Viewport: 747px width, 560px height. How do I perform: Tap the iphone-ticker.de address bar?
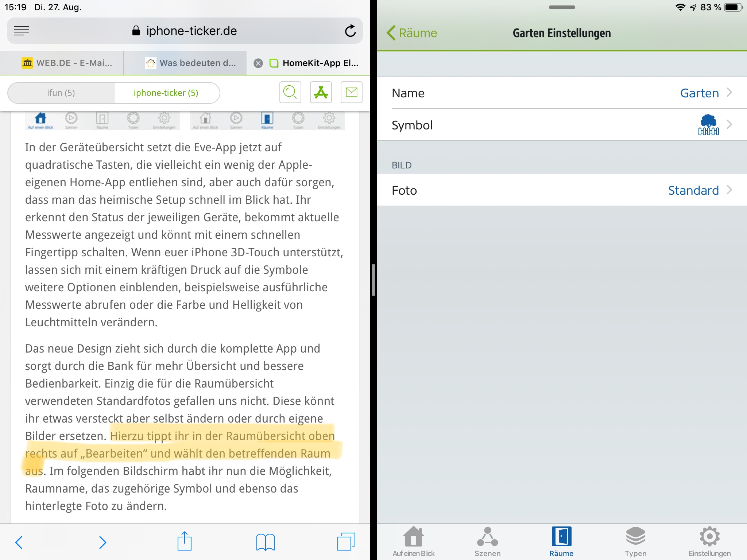(x=185, y=31)
